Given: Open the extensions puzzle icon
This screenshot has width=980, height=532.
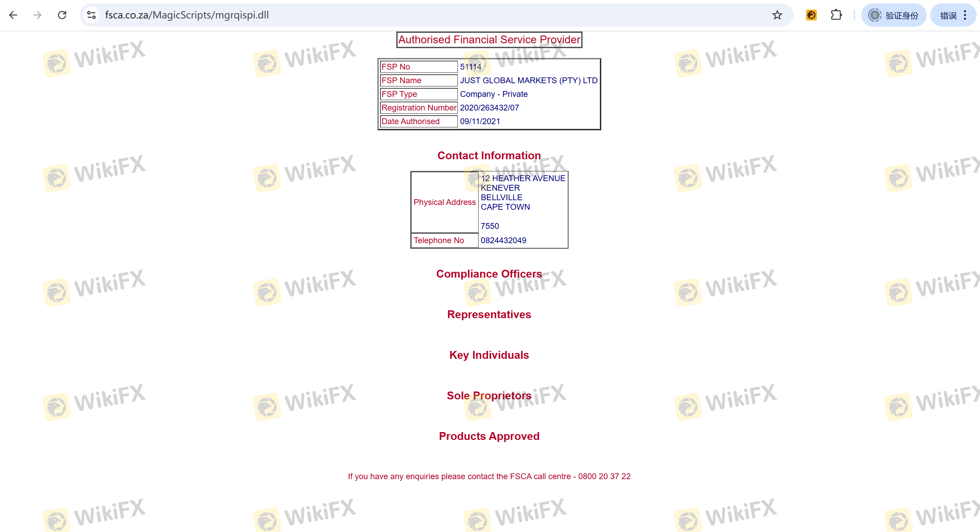Looking at the screenshot, I should (836, 15).
